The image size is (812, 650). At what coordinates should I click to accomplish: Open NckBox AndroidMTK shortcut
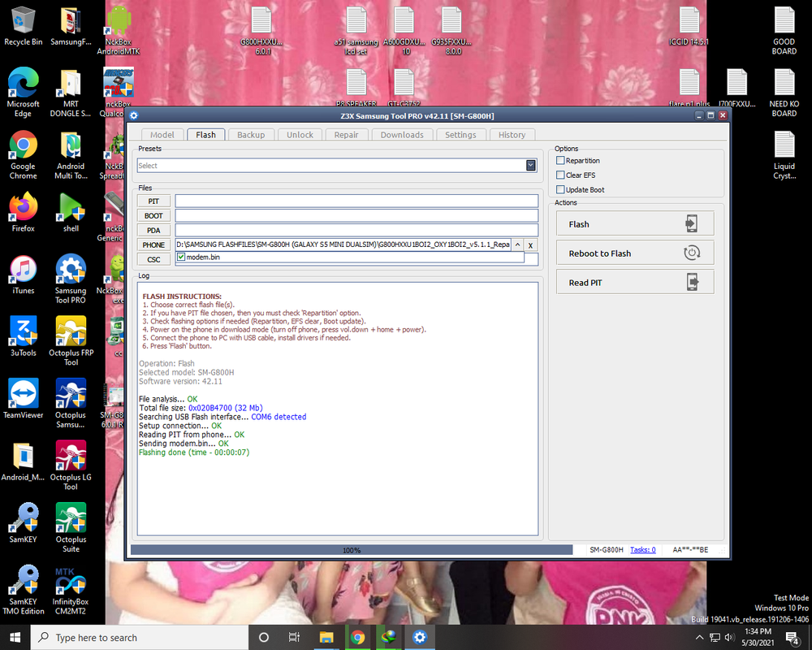pos(118,30)
